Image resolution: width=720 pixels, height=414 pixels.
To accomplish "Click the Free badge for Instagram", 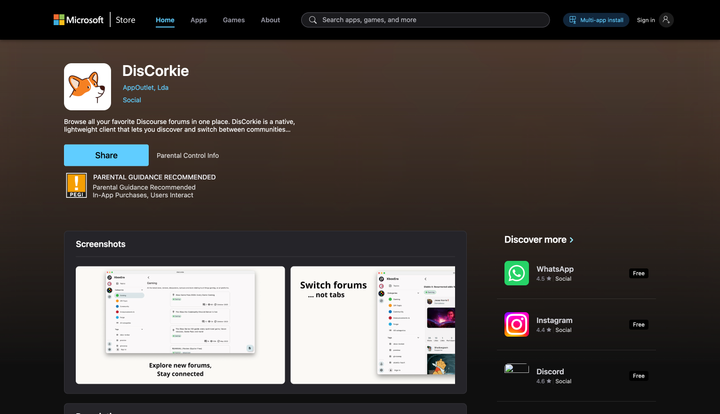I will tap(638, 324).
